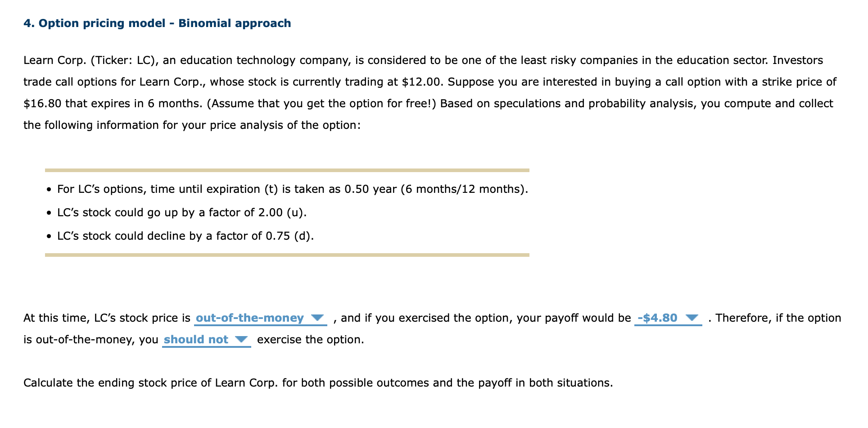Select the "-$4.80" answer text
This screenshot has height=428, width=868.
(656, 318)
